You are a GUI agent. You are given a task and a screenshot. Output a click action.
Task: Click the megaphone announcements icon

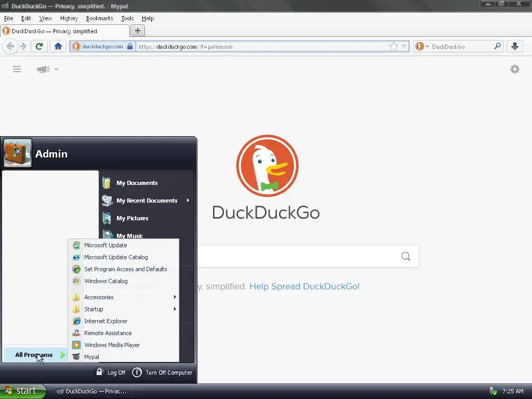click(43, 69)
